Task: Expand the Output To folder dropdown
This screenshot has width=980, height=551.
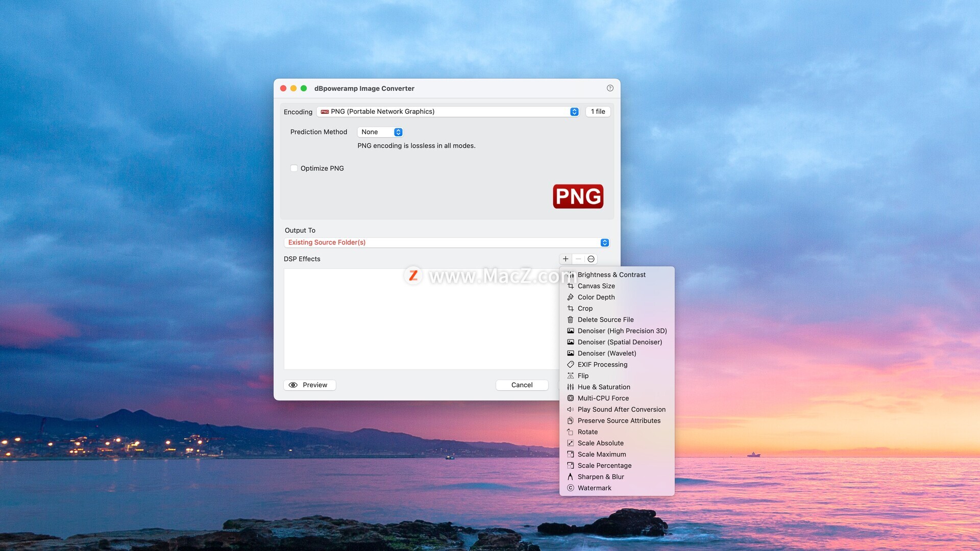Action: (x=604, y=243)
